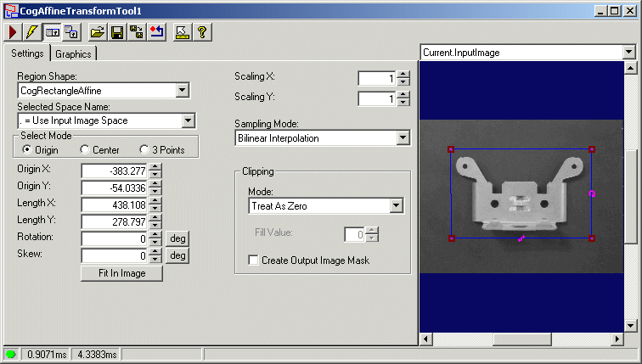Click the image vertical scrollbar down arrow

(630, 326)
